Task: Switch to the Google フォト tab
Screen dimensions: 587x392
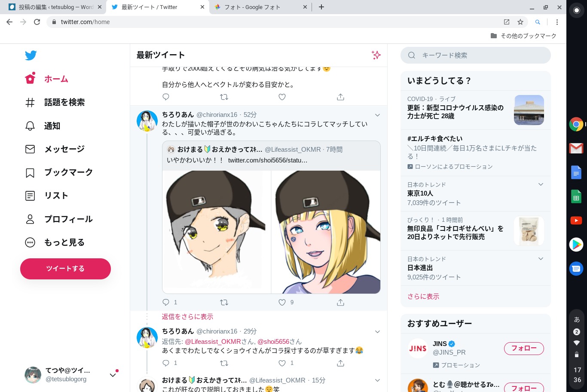Action: coord(261,7)
